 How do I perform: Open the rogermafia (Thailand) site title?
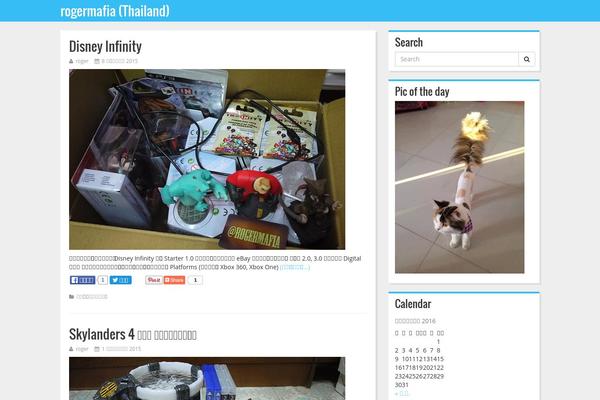click(x=115, y=11)
